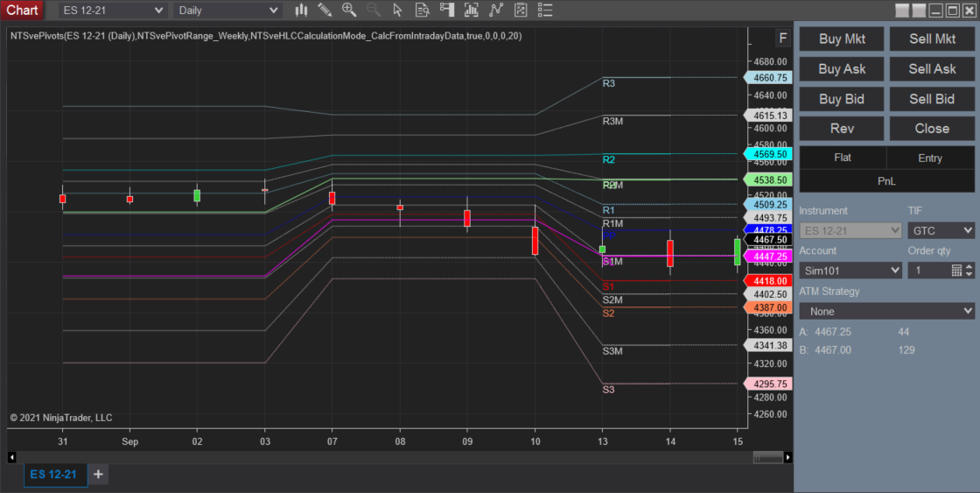Toggle the Chart Trader panel icon

coord(447,11)
